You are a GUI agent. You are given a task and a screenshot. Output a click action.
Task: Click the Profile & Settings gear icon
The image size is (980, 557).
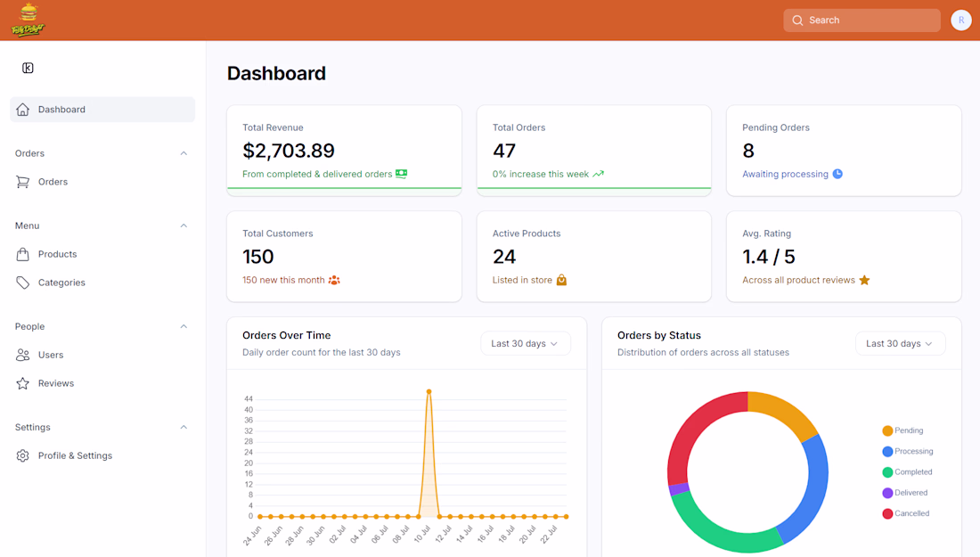coord(22,455)
